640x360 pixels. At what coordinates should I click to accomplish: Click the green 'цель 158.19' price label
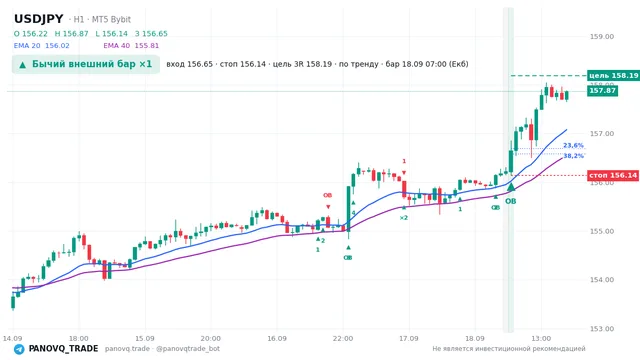point(613,76)
